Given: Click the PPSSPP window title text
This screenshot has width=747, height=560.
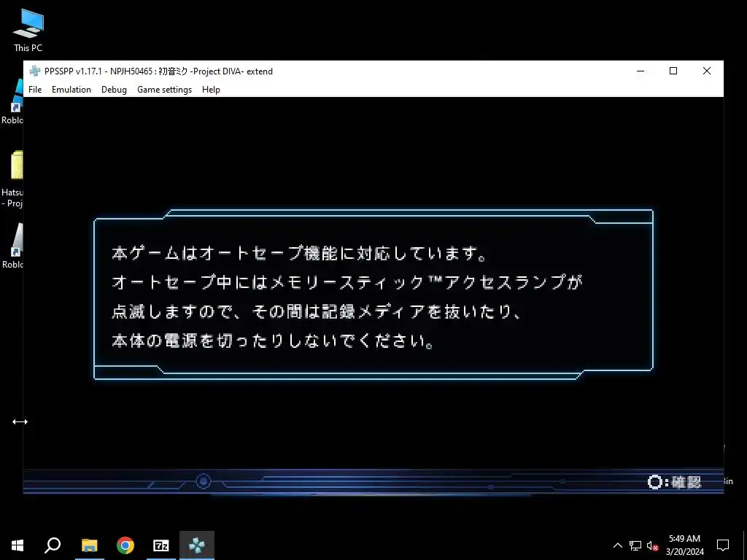Looking at the screenshot, I should pyautogui.click(x=158, y=71).
